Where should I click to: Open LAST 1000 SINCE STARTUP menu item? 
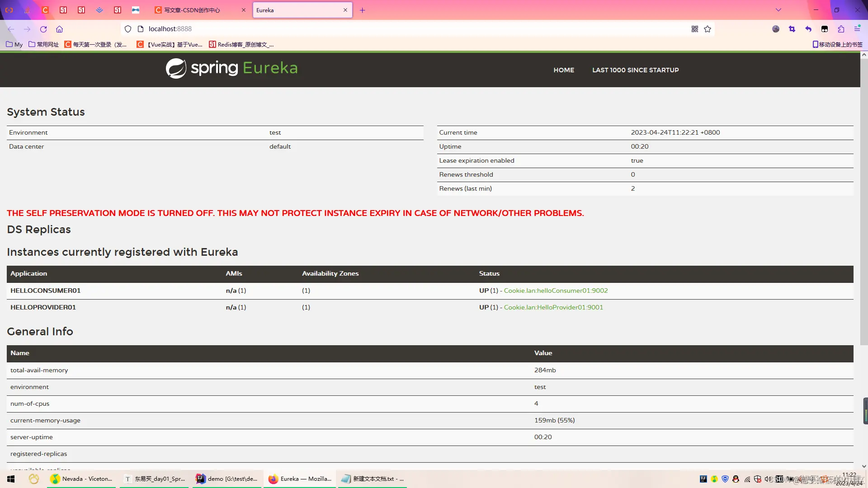[x=635, y=70]
